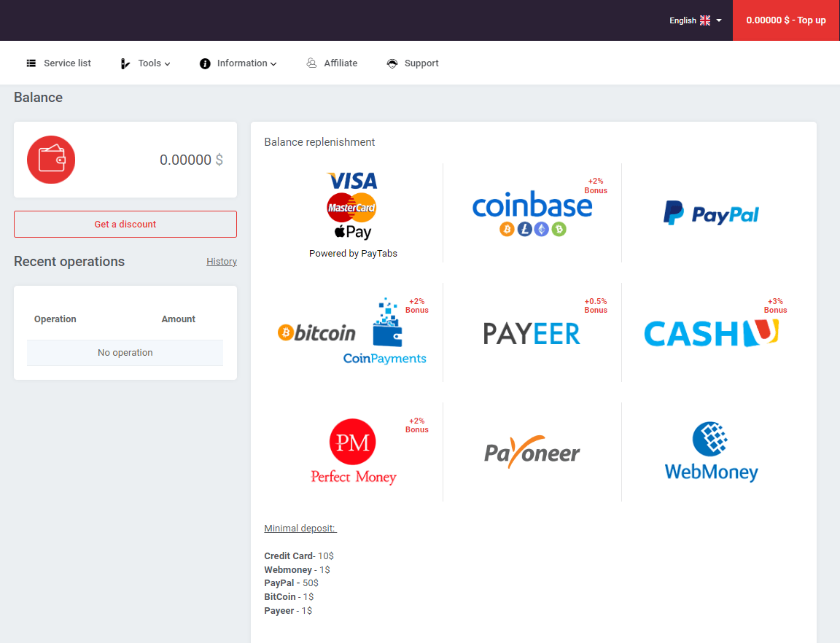Pick WebMoney payment option
The width and height of the screenshot is (840, 643).
pos(711,452)
